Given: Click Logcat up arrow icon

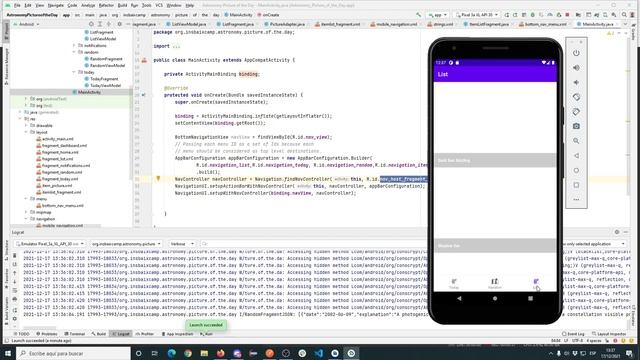Looking at the screenshot, I should 15,273.
